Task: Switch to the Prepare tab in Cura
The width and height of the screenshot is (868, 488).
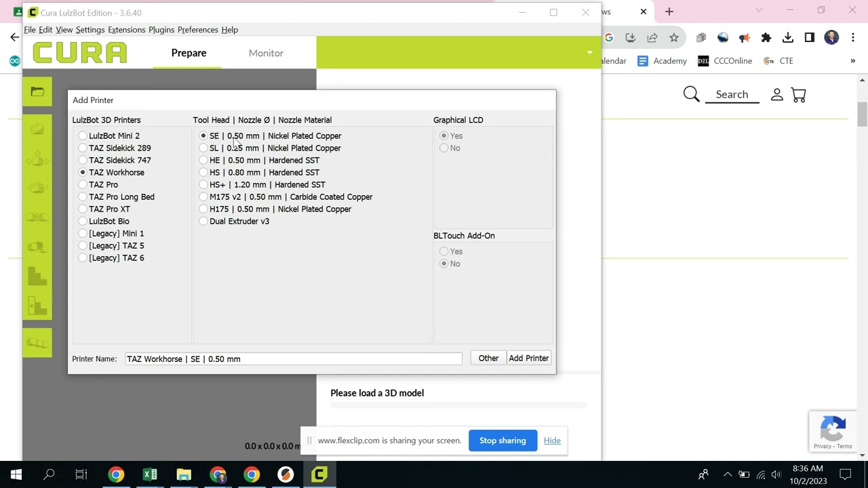Action: [x=189, y=53]
